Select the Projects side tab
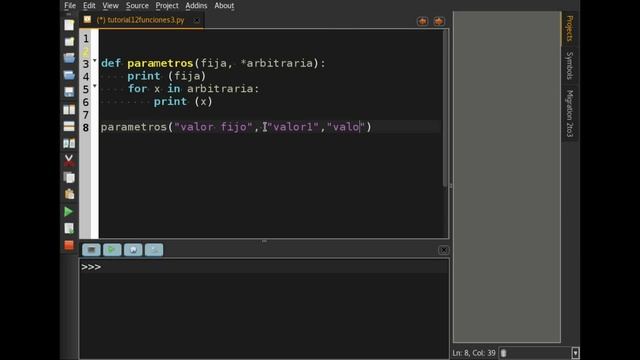 pos(570,29)
